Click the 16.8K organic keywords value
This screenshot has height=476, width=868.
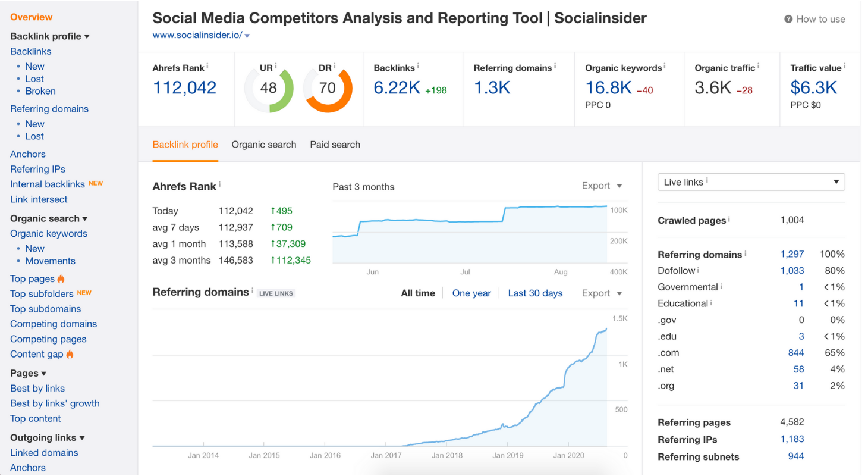[x=608, y=87]
